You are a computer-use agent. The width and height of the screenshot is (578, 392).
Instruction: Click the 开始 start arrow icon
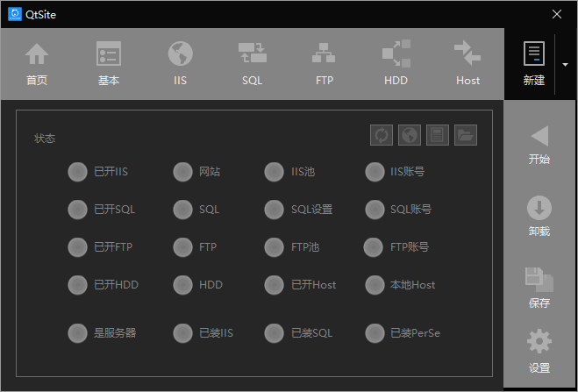[539, 137]
